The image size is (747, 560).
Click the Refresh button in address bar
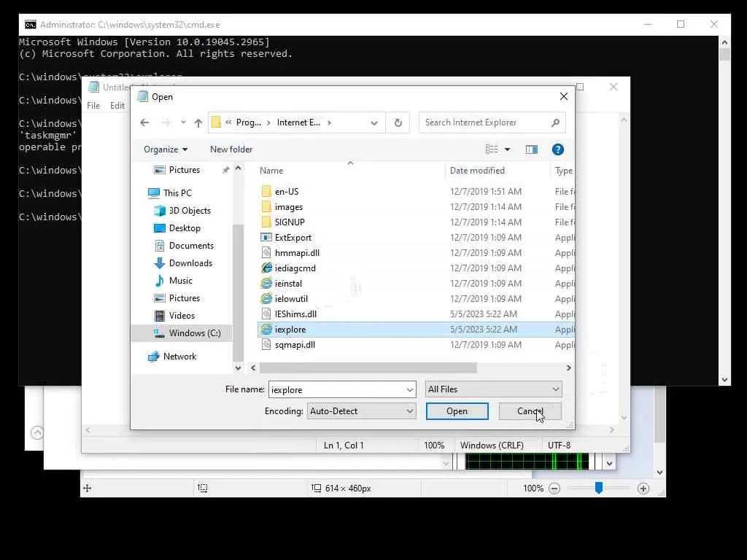398,122
